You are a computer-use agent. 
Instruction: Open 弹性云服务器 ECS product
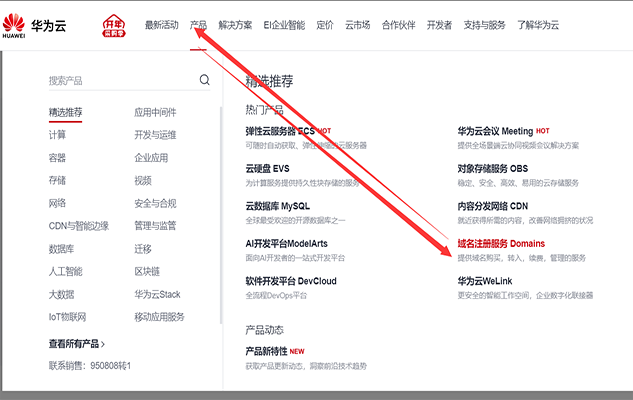pos(280,131)
